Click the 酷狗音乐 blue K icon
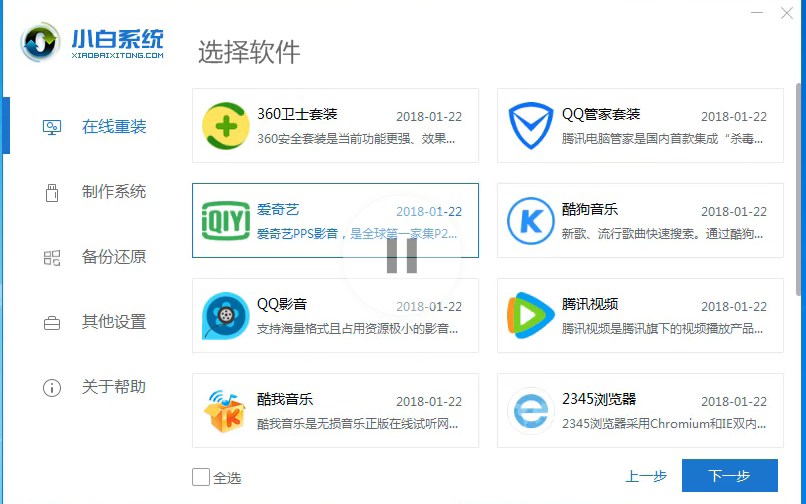806x504 pixels. (530, 221)
